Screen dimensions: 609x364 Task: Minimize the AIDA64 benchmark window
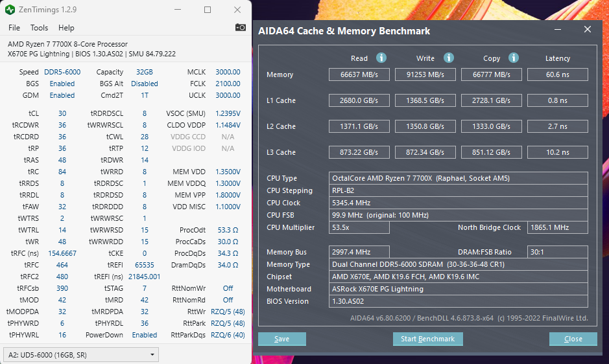(x=558, y=30)
